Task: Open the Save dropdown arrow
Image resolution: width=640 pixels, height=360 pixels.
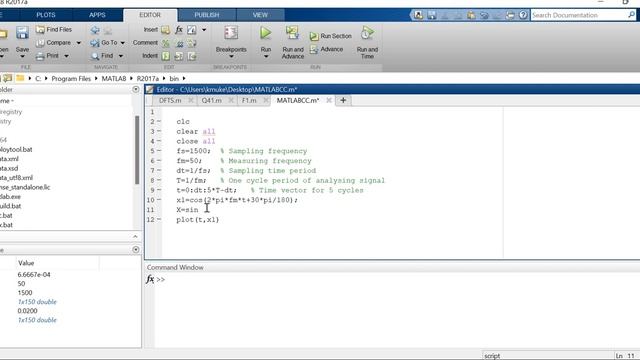Action: [22, 57]
